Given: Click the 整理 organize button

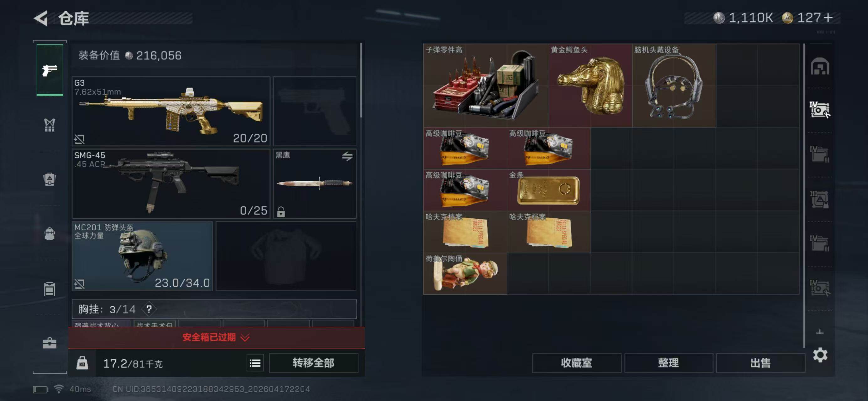Looking at the screenshot, I should tap(669, 363).
